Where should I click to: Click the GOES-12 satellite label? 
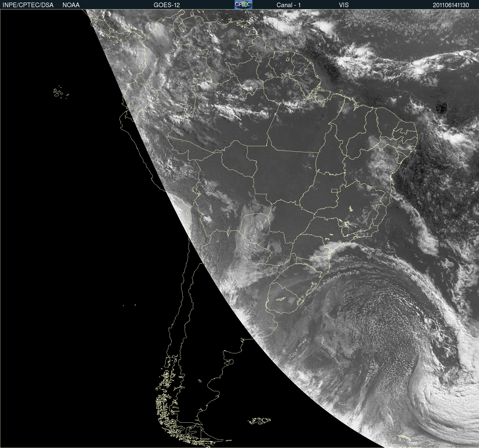[x=167, y=5]
